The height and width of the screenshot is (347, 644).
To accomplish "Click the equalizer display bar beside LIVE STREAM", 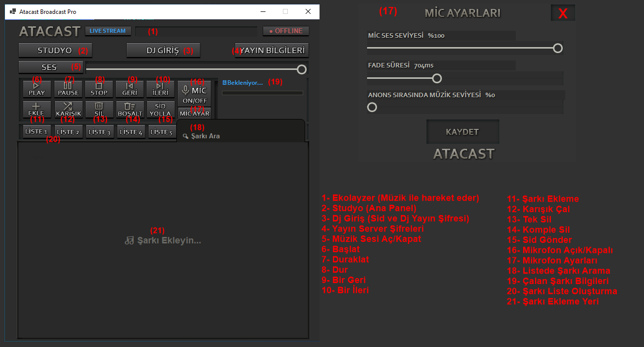I will point(196,31).
